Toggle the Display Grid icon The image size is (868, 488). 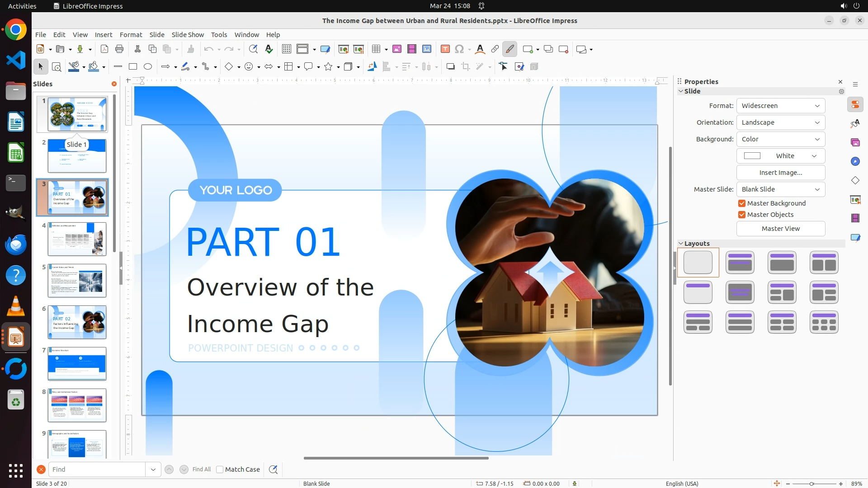tap(287, 49)
